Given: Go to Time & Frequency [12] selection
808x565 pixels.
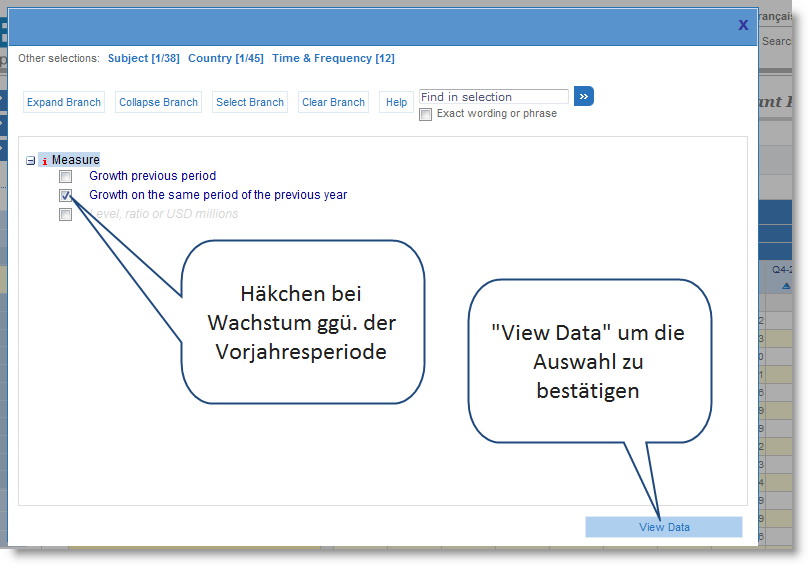Looking at the screenshot, I should [x=333, y=58].
